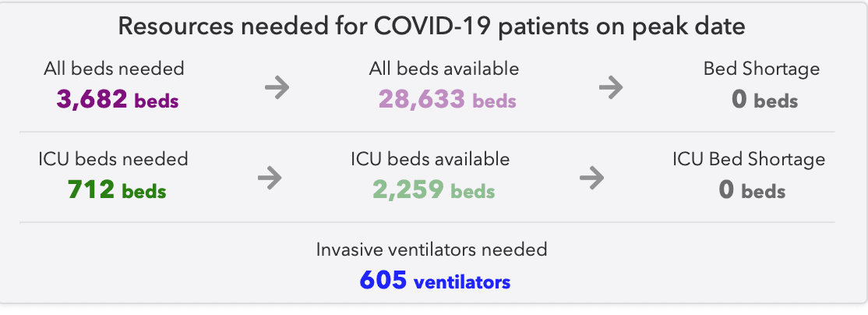Click the All beds needed label
Image resolution: width=868 pixels, height=315 pixels.
(114, 69)
